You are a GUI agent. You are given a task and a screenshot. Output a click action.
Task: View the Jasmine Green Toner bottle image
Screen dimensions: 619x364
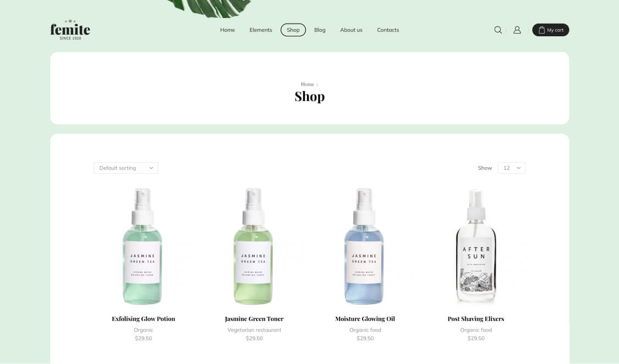(254, 246)
